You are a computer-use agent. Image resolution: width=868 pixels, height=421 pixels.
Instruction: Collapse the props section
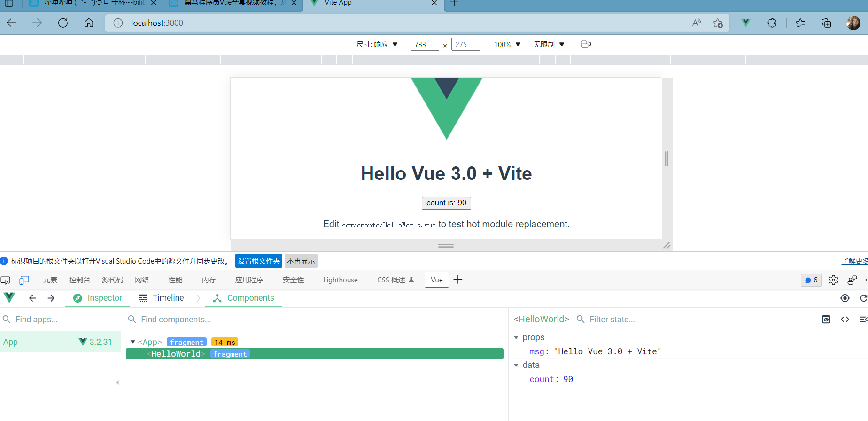[516, 337]
